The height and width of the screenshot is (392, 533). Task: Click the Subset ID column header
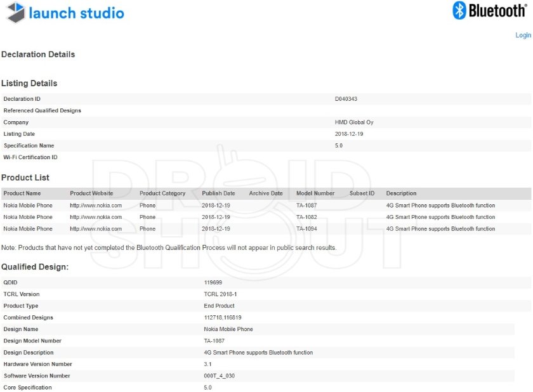coord(362,193)
